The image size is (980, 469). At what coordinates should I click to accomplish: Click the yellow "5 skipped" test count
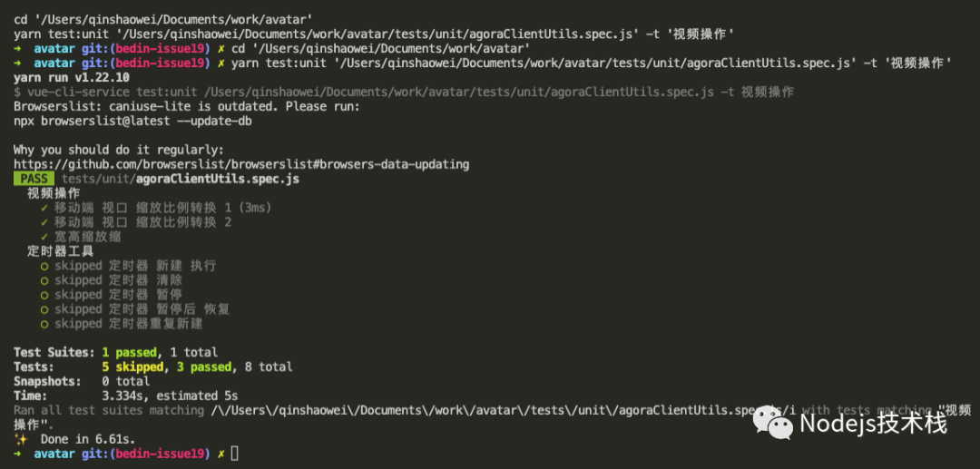(x=132, y=366)
